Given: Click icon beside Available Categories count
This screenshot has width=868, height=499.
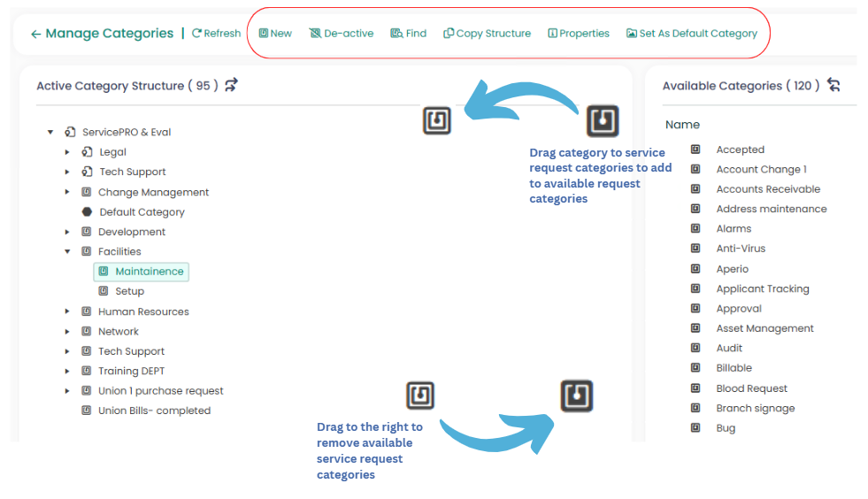Looking at the screenshot, I should 833,85.
